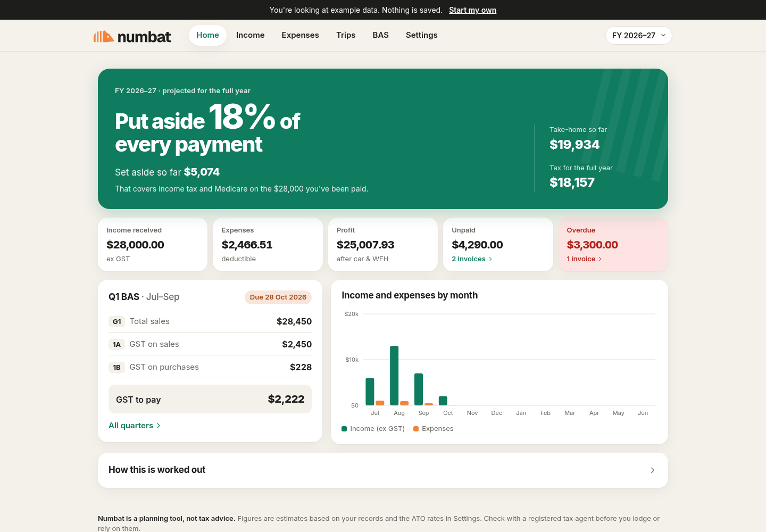Image resolution: width=766 pixels, height=532 pixels.
Task: Click the chevron on How this is worked out
Action: coord(653,470)
